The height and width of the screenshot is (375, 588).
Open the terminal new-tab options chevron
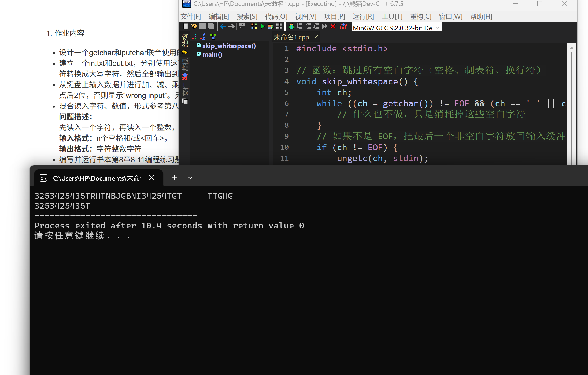click(190, 178)
